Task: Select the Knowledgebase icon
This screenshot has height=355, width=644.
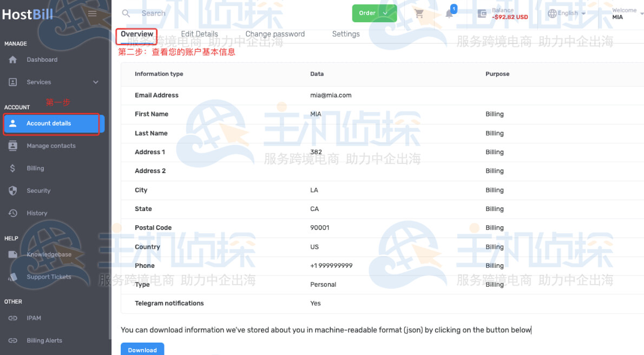Action: tap(14, 254)
